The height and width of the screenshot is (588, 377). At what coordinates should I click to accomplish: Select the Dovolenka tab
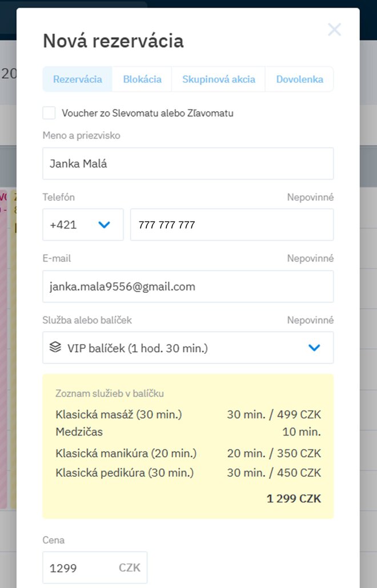[x=299, y=79]
